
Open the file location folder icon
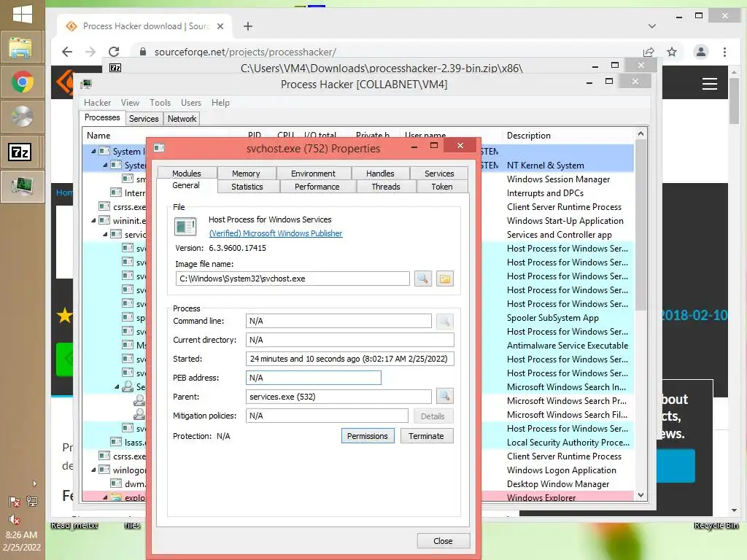click(444, 279)
